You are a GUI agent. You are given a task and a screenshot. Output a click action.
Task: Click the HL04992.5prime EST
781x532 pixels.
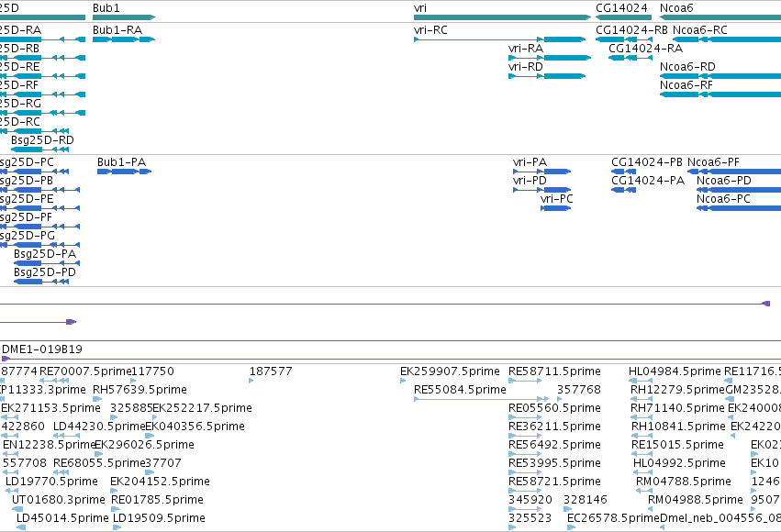click(642, 472)
